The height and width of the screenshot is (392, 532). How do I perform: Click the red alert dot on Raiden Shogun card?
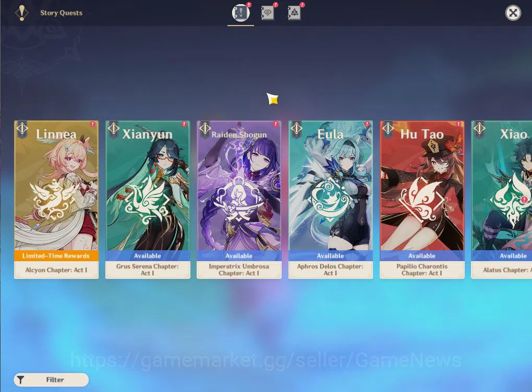tap(275, 124)
